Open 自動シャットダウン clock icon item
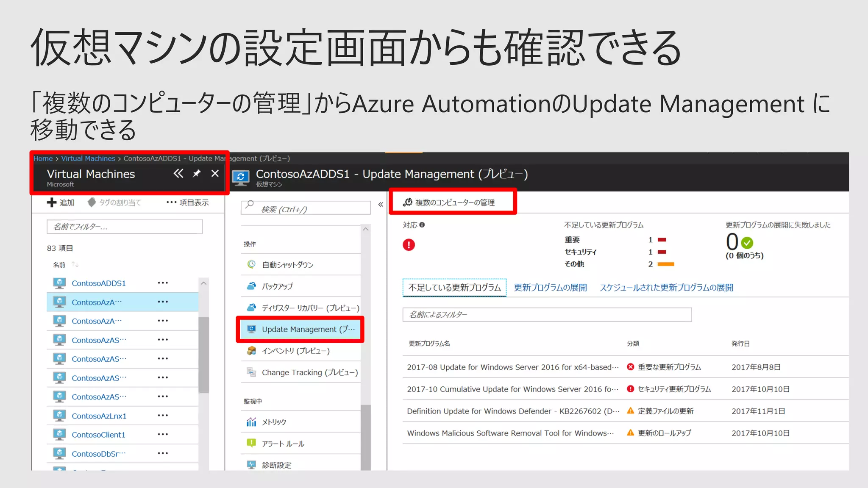868x488 pixels. coord(251,264)
